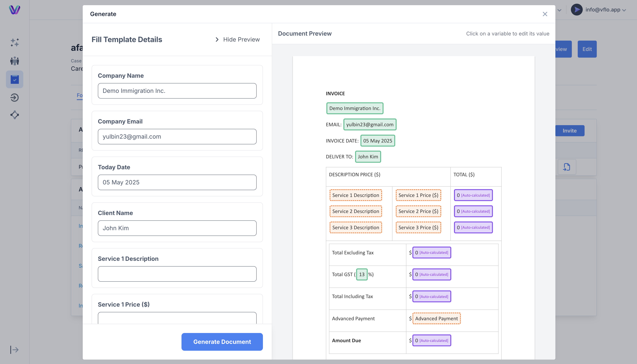637x364 pixels.
Task: Focus the Client Name input field
Action: (x=177, y=228)
